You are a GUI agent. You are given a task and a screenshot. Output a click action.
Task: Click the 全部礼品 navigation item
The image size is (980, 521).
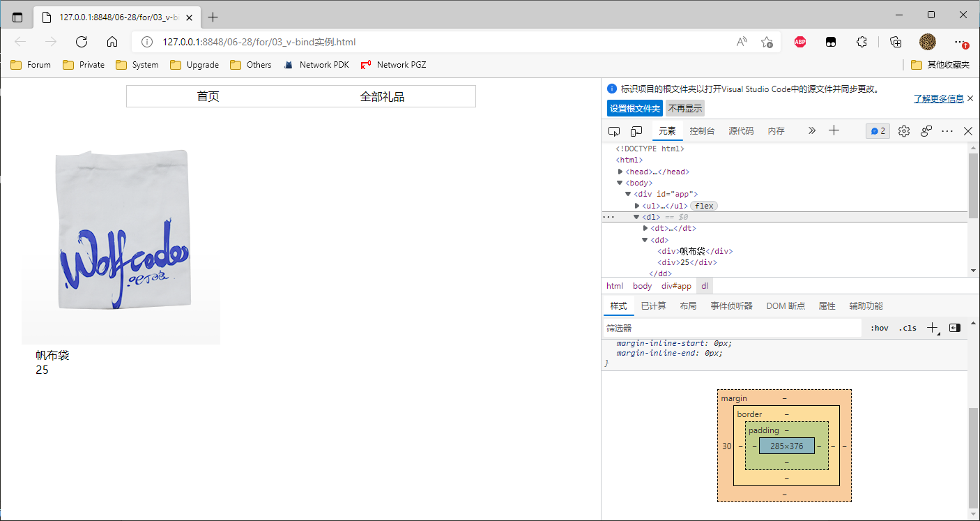coord(382,96)
